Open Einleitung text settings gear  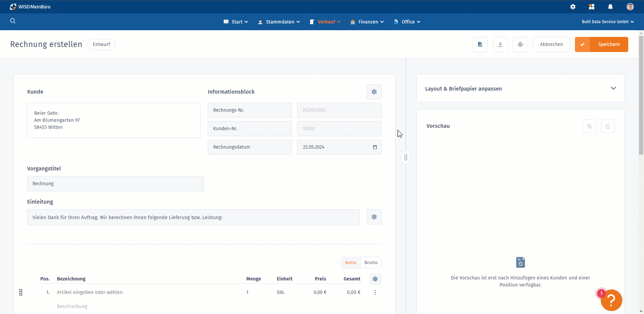[374, 217]
